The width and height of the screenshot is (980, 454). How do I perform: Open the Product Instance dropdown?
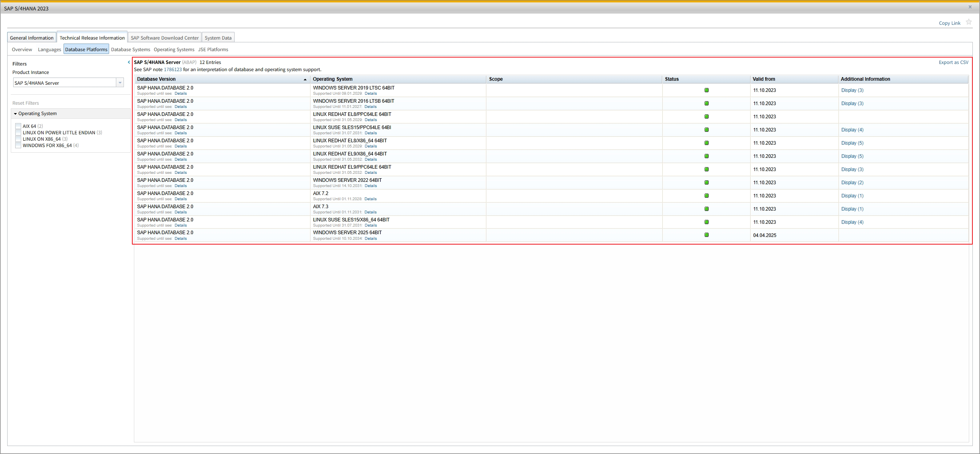120,83
